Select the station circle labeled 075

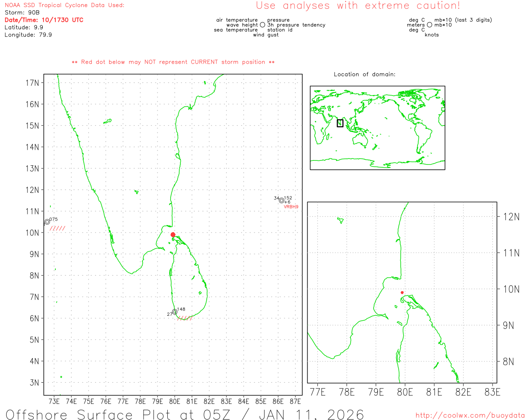coord(47,221)
